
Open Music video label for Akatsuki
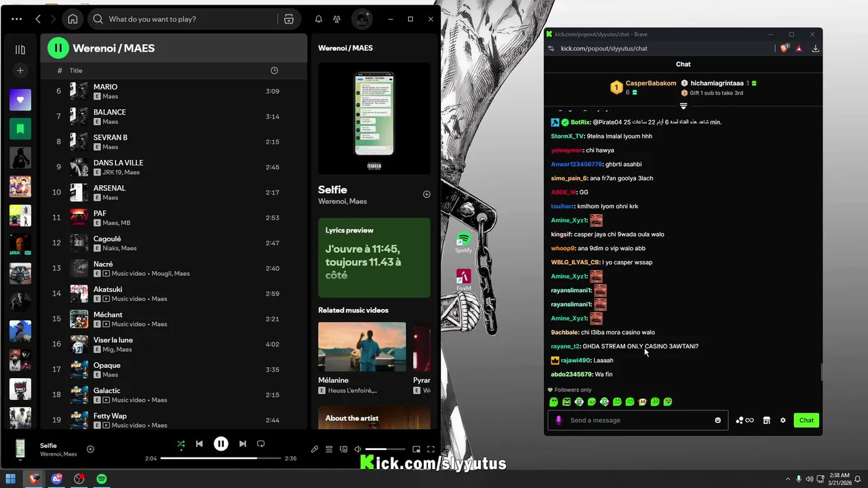(130, 299)
